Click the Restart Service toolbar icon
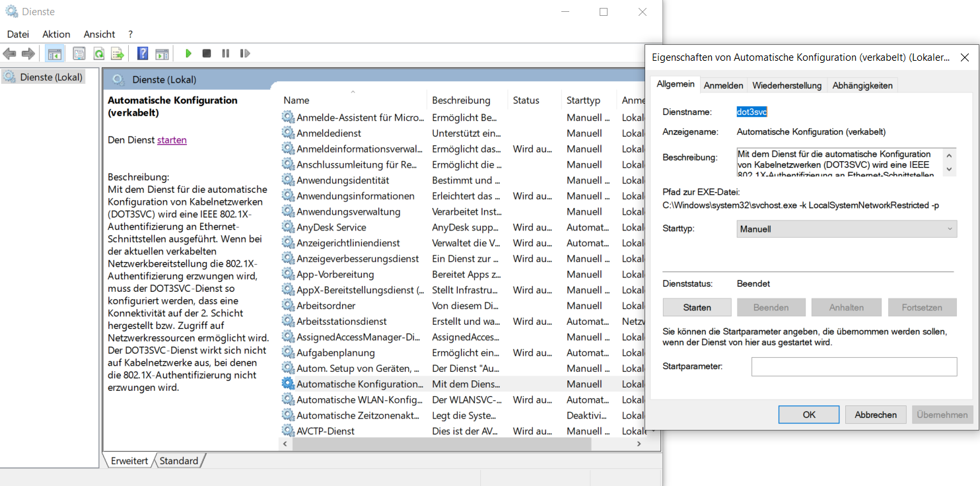Viewport: 980px width, 486px height. click(x=245, y=53)
